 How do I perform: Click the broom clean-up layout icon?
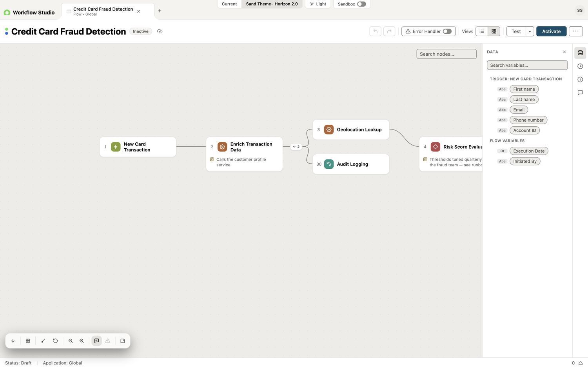[x=43, y=341]
